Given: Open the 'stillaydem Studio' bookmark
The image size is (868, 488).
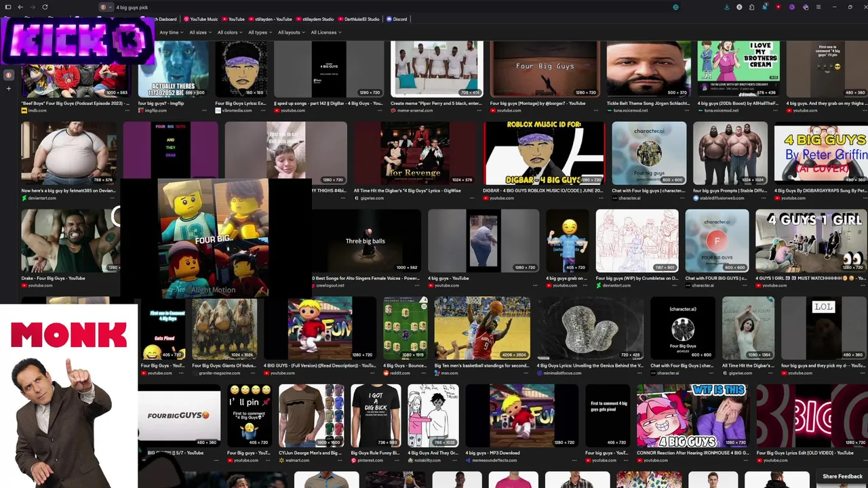Looking at the screenshot, I should 315,19.
